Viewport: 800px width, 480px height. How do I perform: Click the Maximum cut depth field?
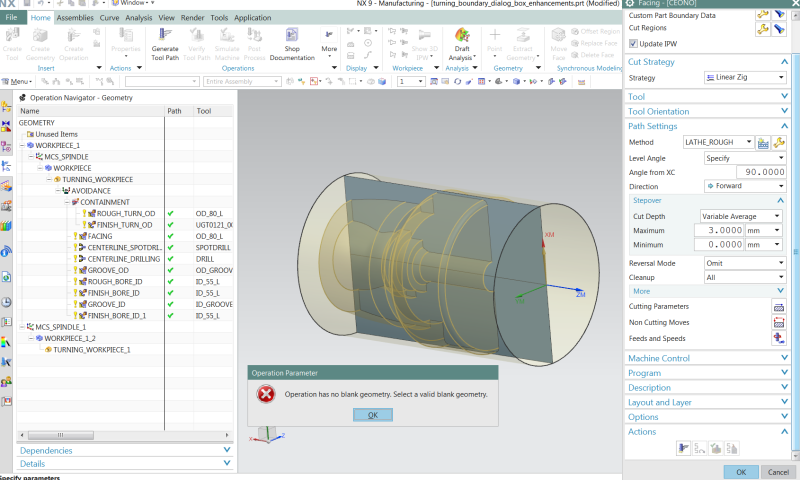pyautogui.click(x=719, y=231)
